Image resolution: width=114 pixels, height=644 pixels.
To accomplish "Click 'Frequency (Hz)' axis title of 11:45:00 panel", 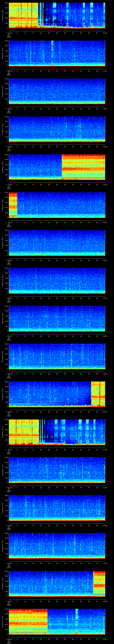I will (3, 621).
